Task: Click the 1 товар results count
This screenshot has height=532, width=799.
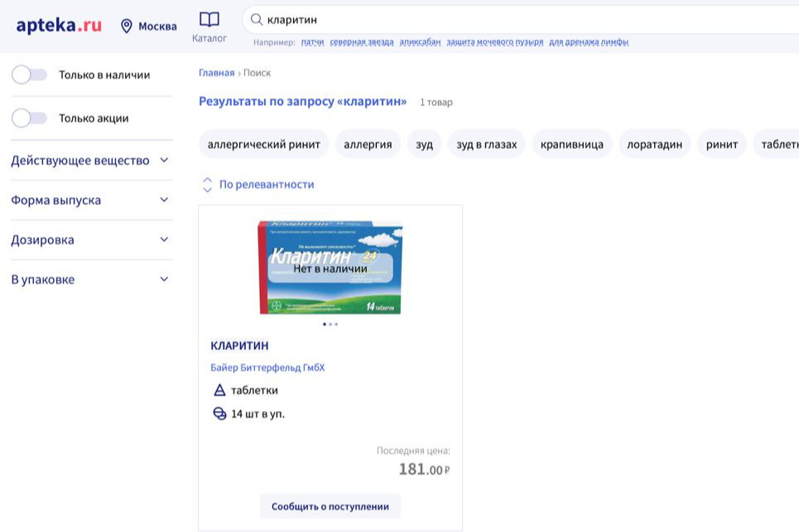Action: click(436, 103)
